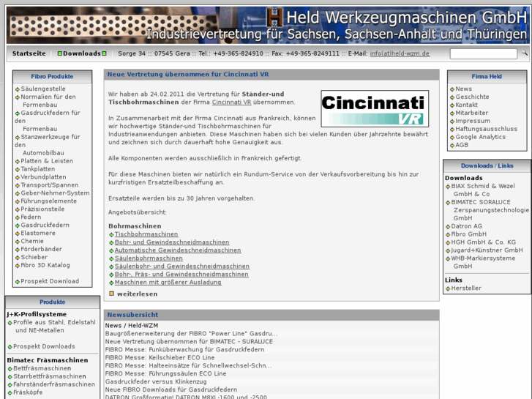Image resolution: width=532 pixels, height=399 pixels.
Task: Open news 'Neue Vertretung übernommen für BIMATEC - SURALUCE'
Action: pyautogui.click(x=189, y=342)
